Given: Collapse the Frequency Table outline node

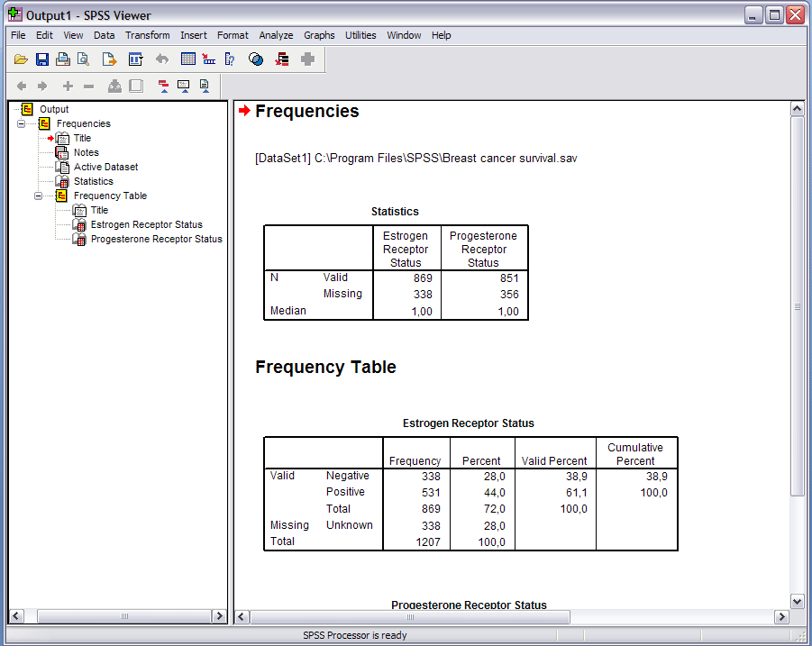Looking at the screenshot, I should tap(39, 196).
